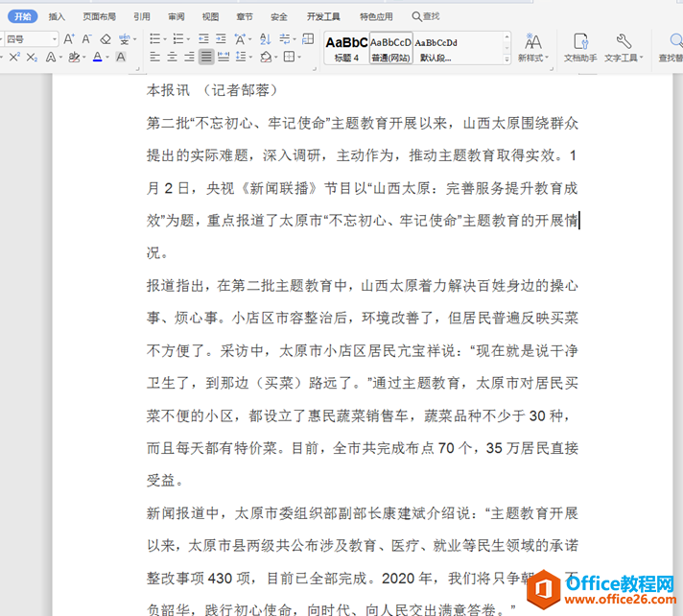Expand phonetic guide dropdown arrow

tap(135, 39)
